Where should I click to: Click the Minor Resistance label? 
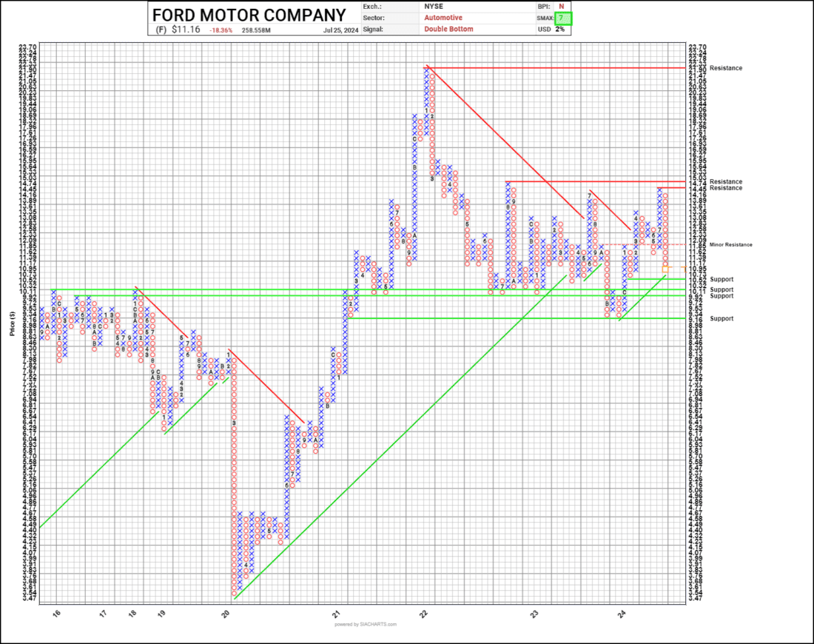coord(730,244)
